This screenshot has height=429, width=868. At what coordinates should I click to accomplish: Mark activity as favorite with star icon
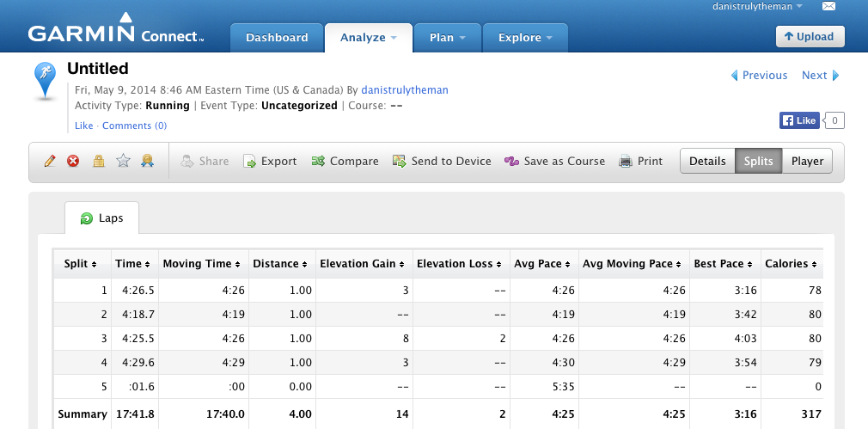(123, 161)
